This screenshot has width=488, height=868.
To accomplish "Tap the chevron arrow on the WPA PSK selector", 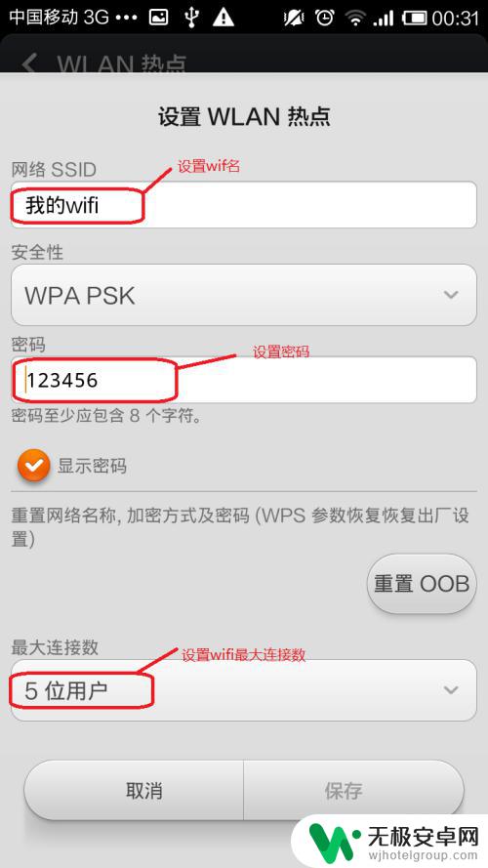I will pos(451,295).
